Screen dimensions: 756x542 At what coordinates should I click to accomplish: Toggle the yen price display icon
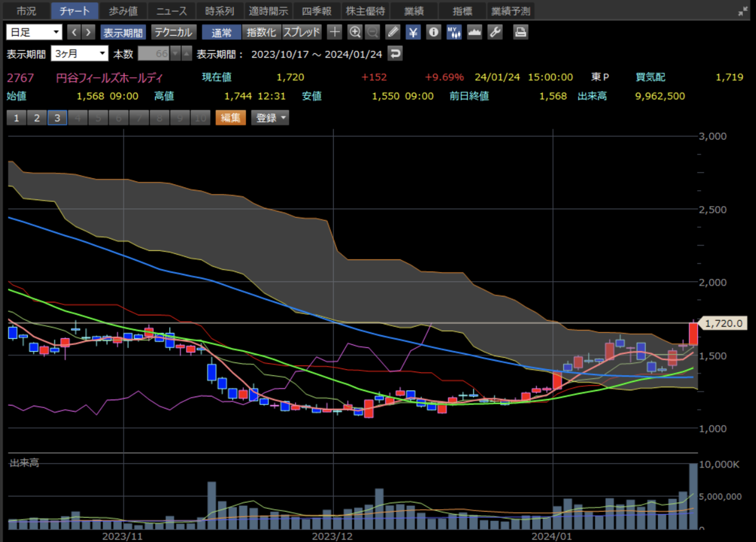coord(413,32)
